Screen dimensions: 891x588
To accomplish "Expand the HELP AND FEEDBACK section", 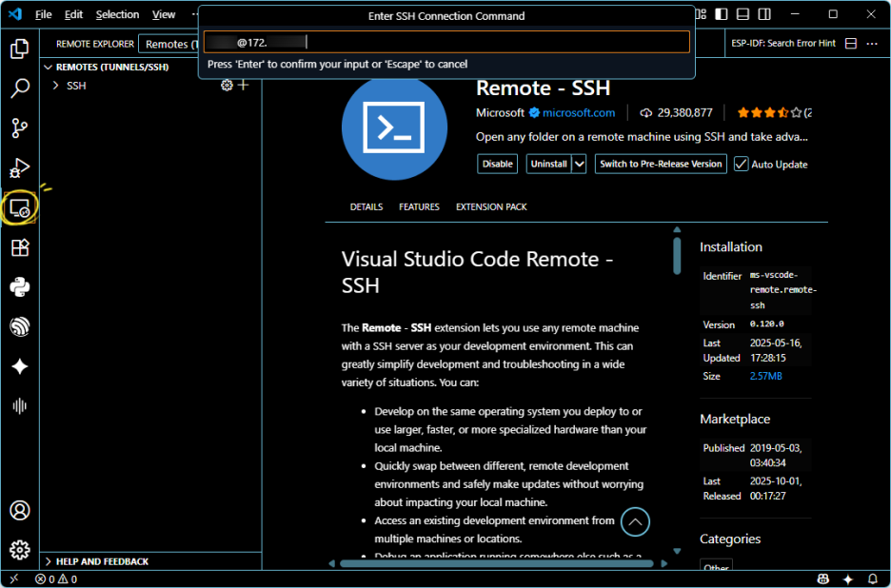I will tap(96, 561).
